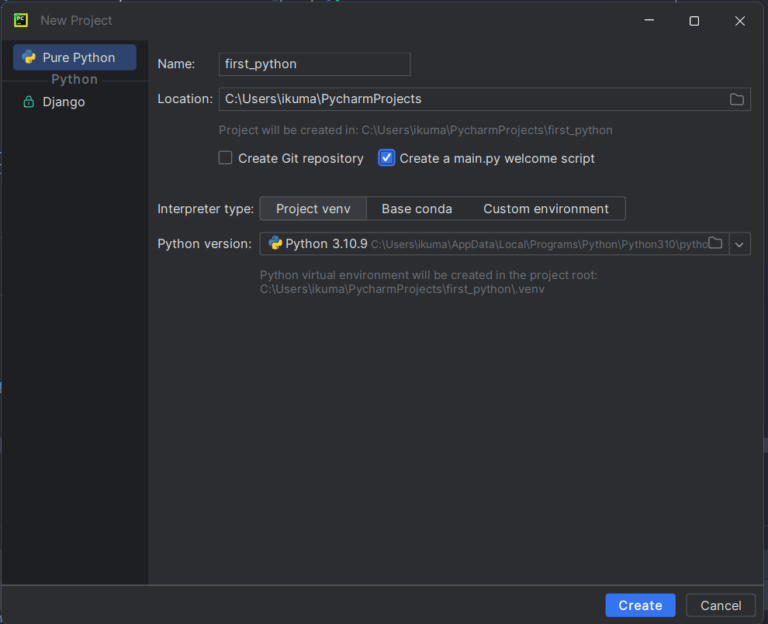Close the New Project dialog

[740, 20]
